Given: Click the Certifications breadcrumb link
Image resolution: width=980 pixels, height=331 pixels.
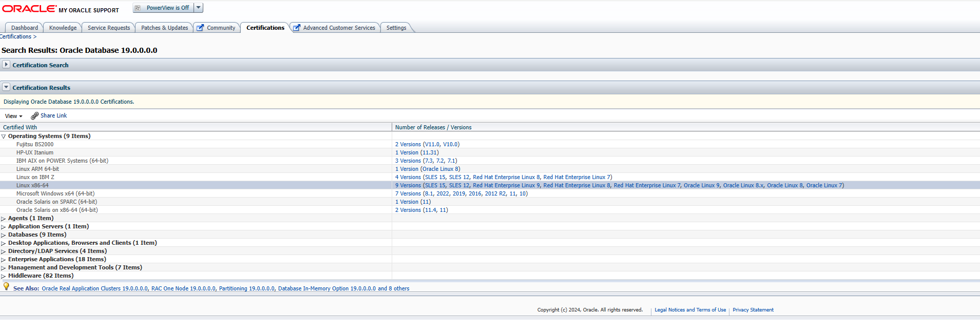Looking at the screenshot, I should point(16,36).
